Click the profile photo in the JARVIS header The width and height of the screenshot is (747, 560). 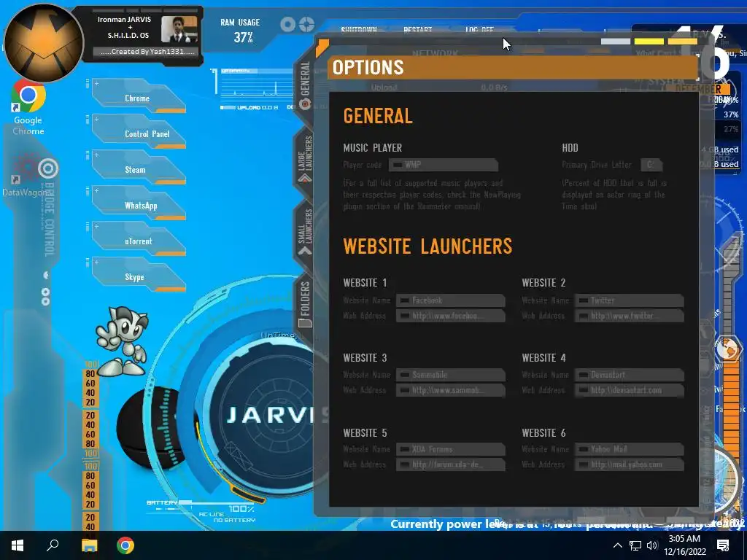click(179, 30)
